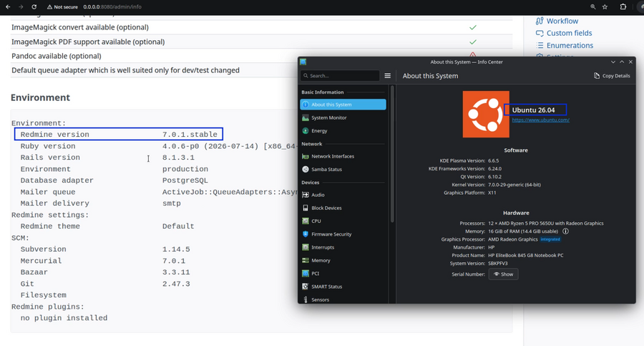
Task: Click the Sensors thermometer icon
Action: point(305,299)
